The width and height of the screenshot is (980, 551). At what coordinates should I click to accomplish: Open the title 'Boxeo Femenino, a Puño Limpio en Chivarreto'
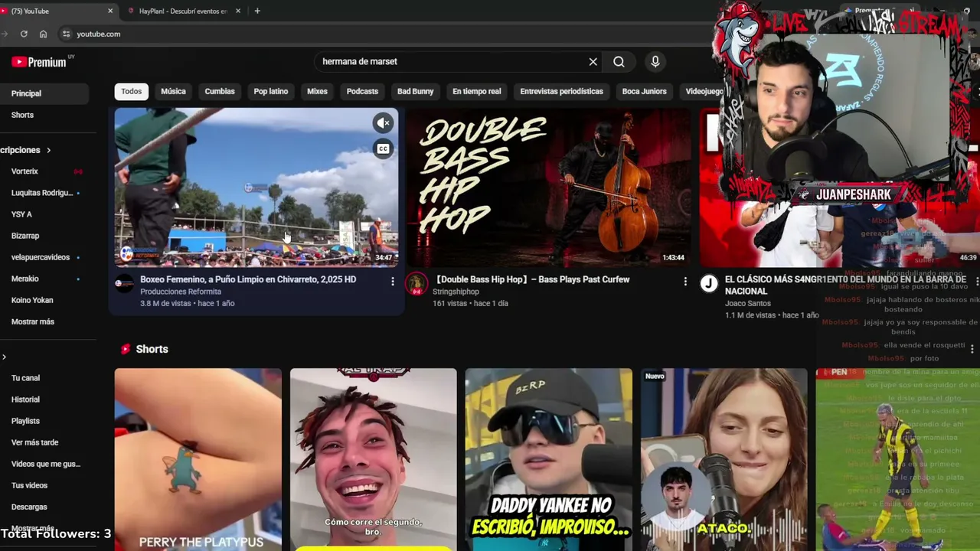(248, 280)
